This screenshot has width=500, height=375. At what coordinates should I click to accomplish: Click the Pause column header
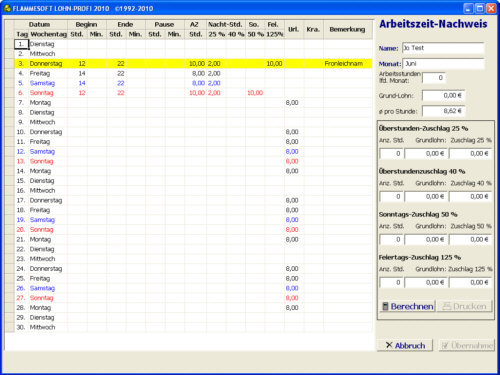coord(165,24)
